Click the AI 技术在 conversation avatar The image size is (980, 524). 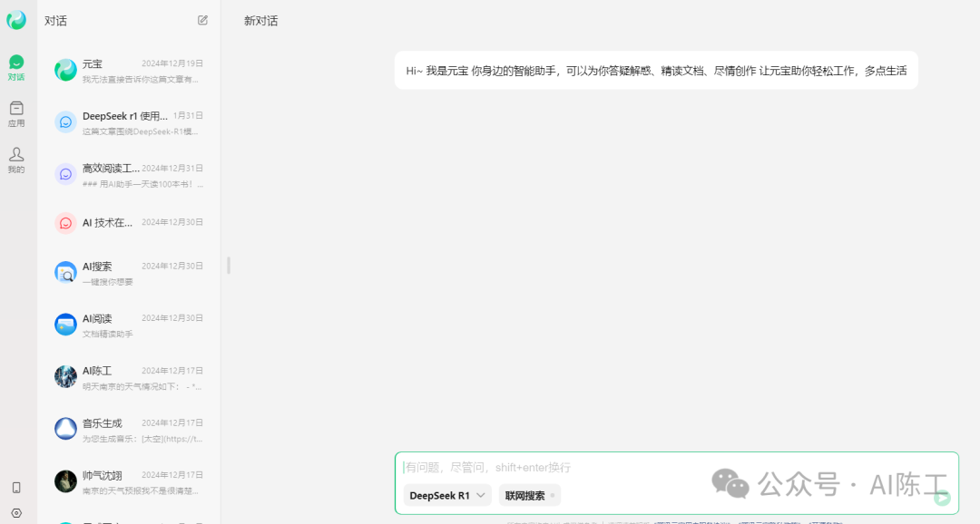[x=65, y=223]
